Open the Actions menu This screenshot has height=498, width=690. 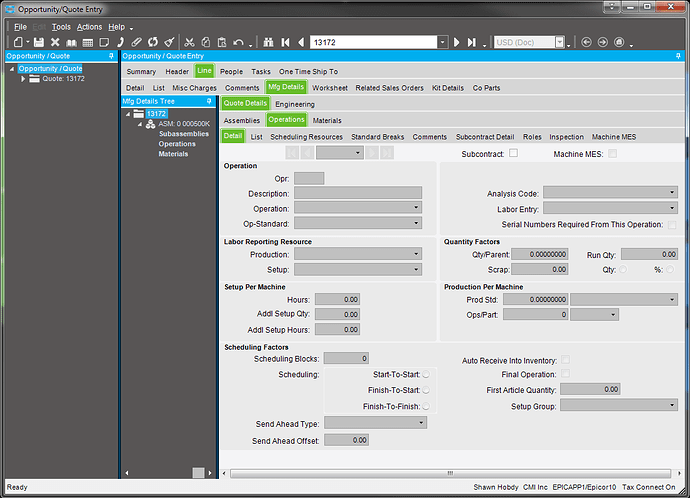click(89, 26)
